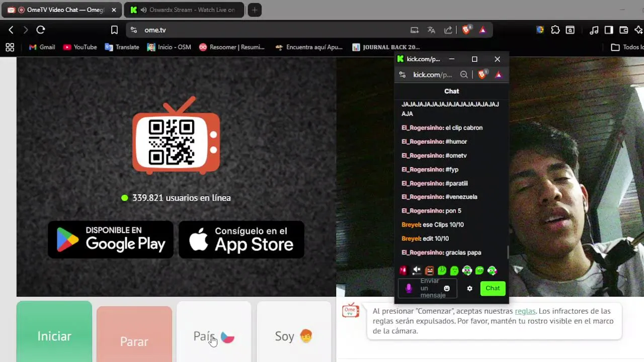644x362 pixels.
Task: Click the message 'El_Rogersinho: gracias papa'
Action: click(x=441, y=252)
